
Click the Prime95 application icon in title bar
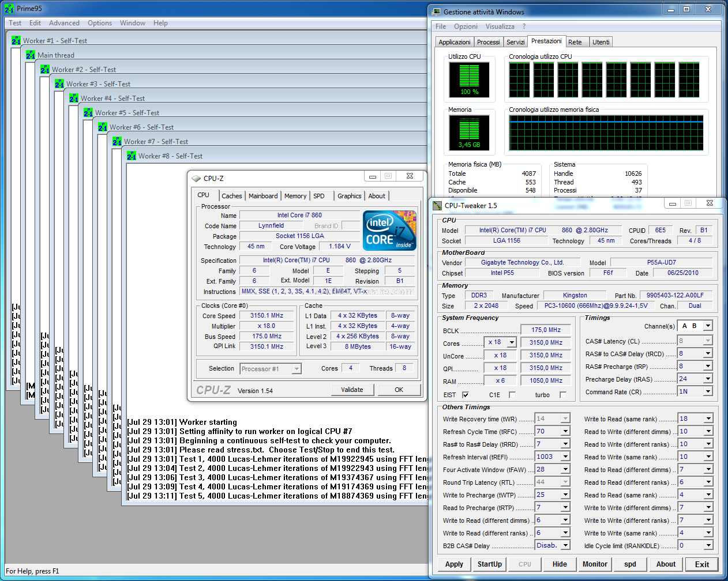[9, 9]
